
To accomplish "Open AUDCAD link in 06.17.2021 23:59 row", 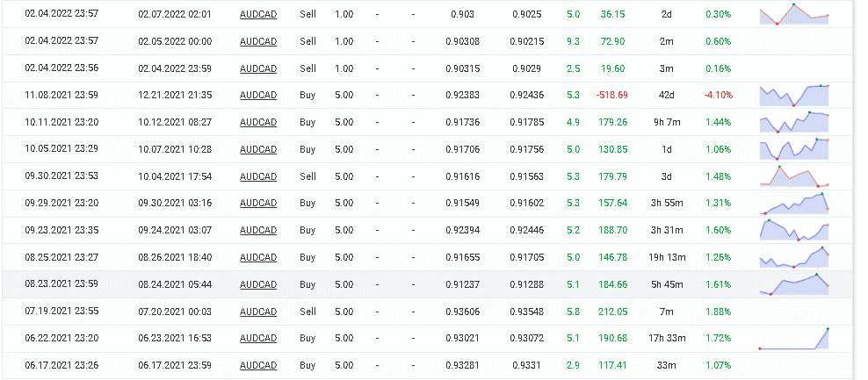I will click(x=258, y=365).
